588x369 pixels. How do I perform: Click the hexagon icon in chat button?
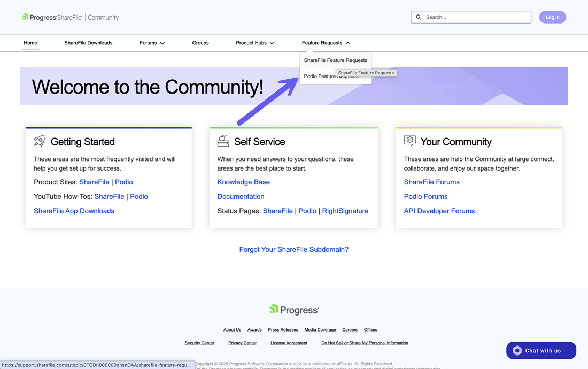pos(517,351)
